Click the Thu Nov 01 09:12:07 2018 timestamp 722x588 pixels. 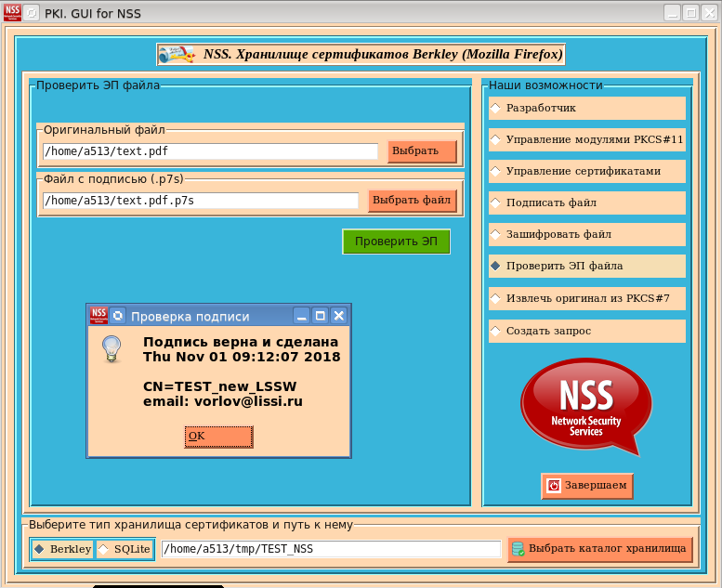(242, 357)
